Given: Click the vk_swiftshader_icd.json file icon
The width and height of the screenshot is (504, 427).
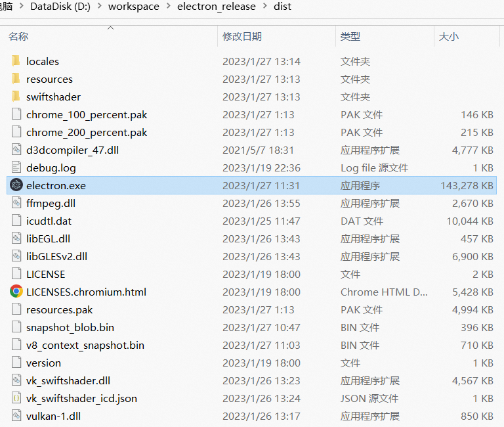Looking at the screenshot, I should tap(16, 398).
